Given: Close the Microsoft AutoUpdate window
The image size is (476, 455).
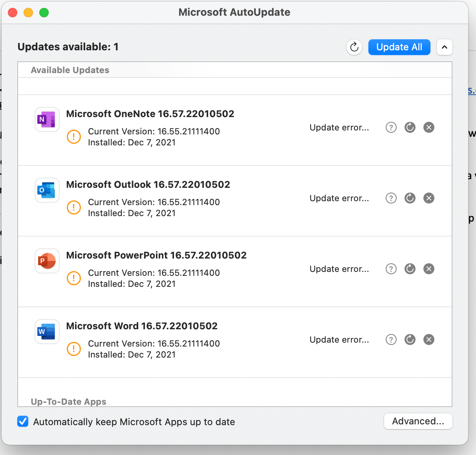Looking at the screenshot, I should point(13,13).
